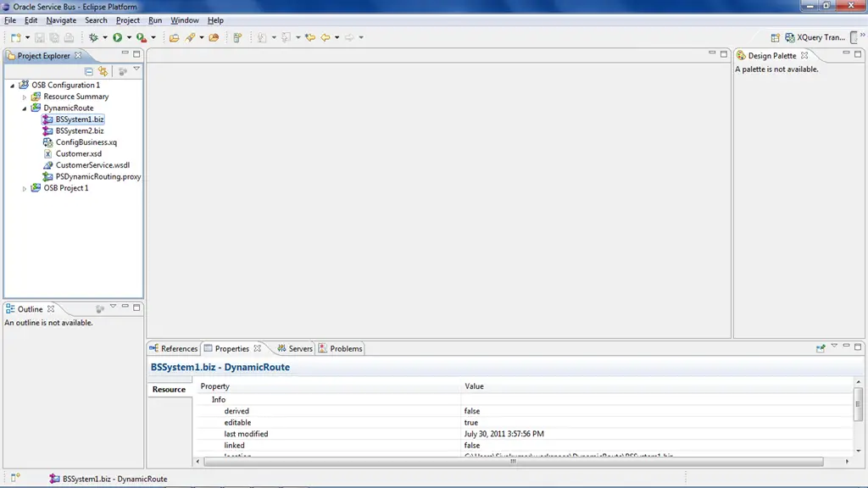This screenshot has height=488, width=868.
Task: Open the Run configurations dropdown arrow
Action: pos(129,37)
